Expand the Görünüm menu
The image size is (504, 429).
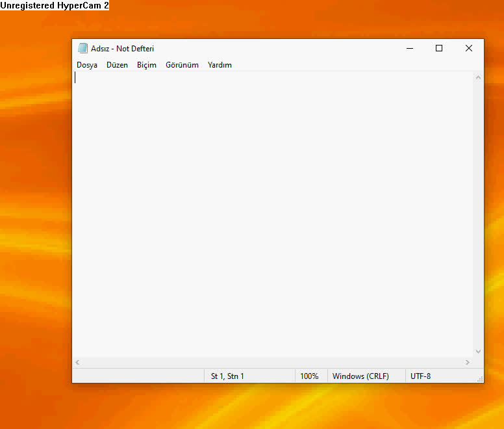(x=182, y=65)
